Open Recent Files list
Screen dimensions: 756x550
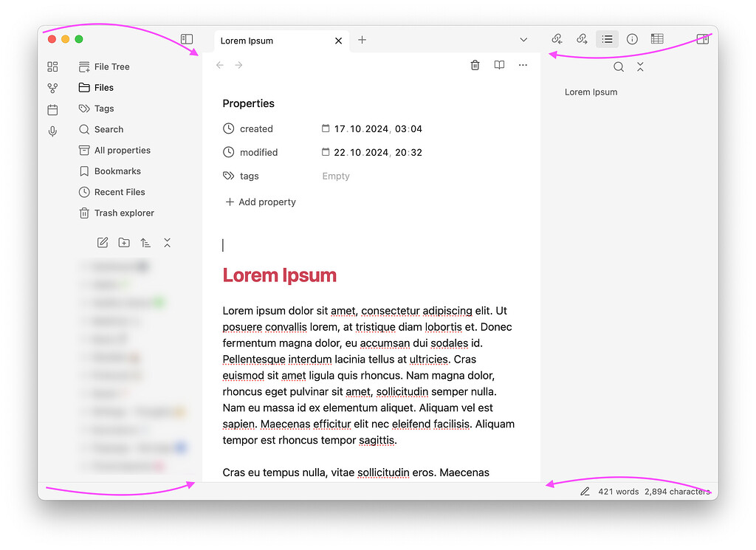117,192
